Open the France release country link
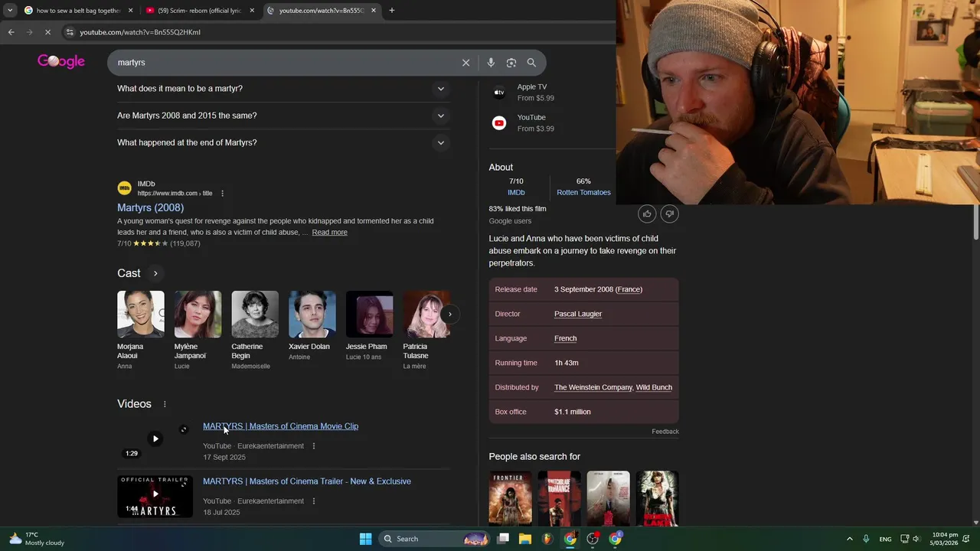 629,289
